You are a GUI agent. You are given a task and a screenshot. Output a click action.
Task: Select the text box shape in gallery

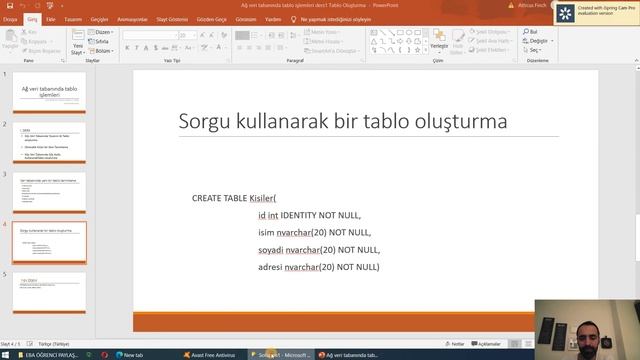(x=374, y=32)
